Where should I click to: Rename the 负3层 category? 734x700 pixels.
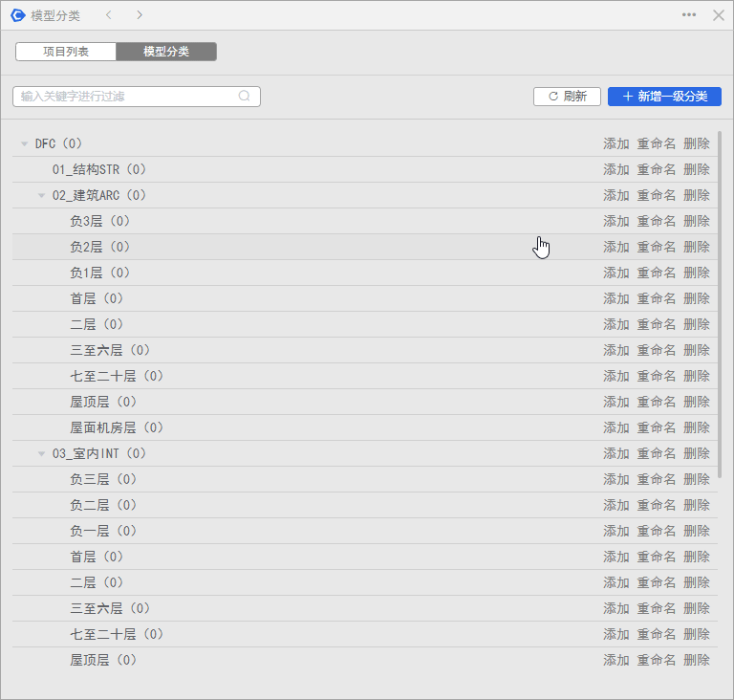(x=656, y=221)
